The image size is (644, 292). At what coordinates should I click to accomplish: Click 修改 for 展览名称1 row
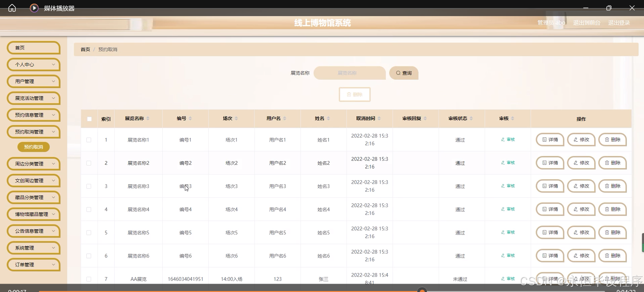tap(581, 140)
